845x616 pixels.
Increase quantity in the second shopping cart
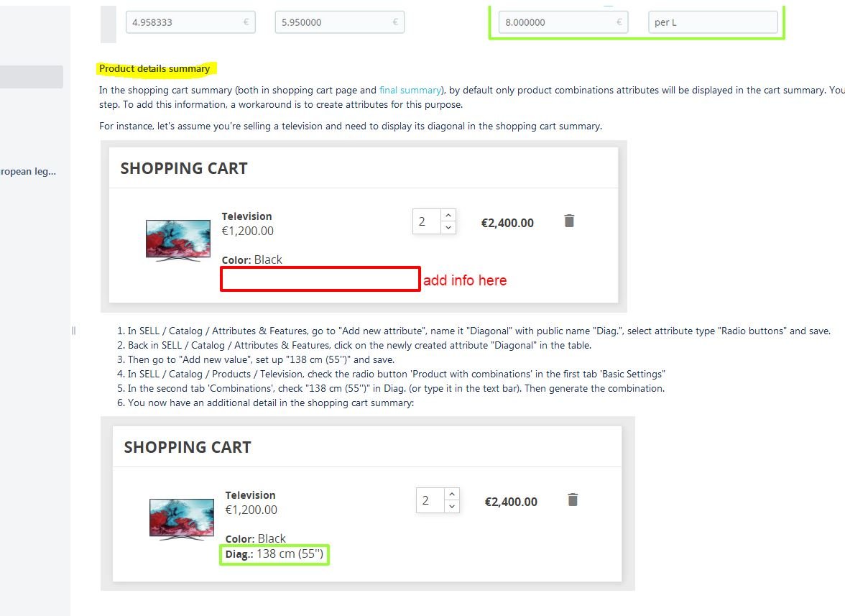(452, 495)
